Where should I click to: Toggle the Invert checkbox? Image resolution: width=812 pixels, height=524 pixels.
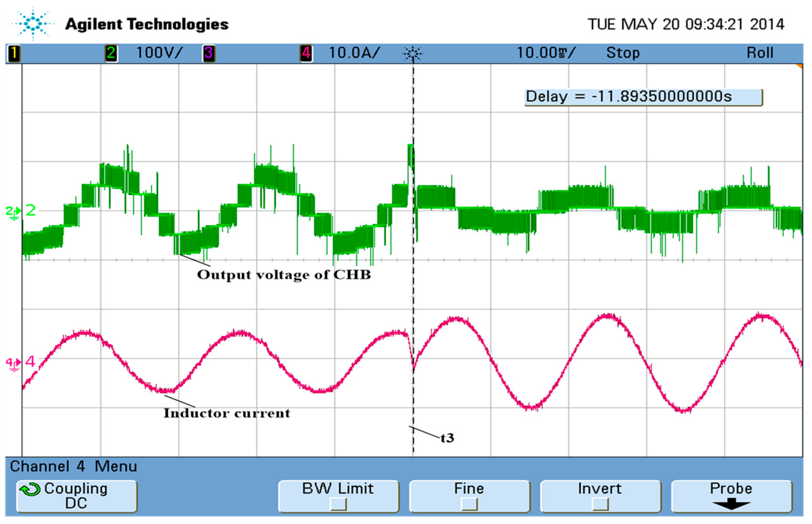pos(600,504)
